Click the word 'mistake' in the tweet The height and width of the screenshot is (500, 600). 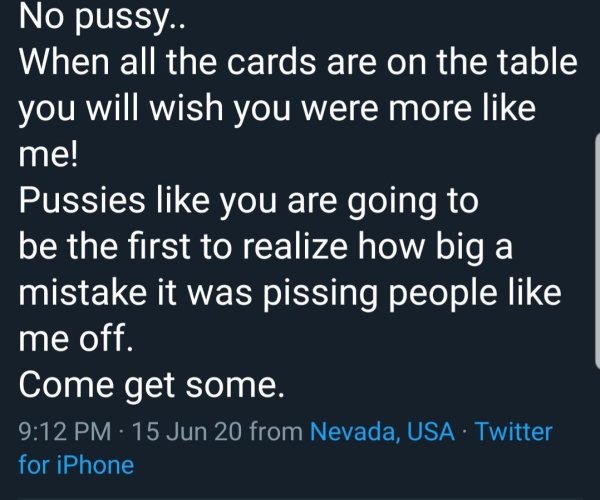[83, 293]
